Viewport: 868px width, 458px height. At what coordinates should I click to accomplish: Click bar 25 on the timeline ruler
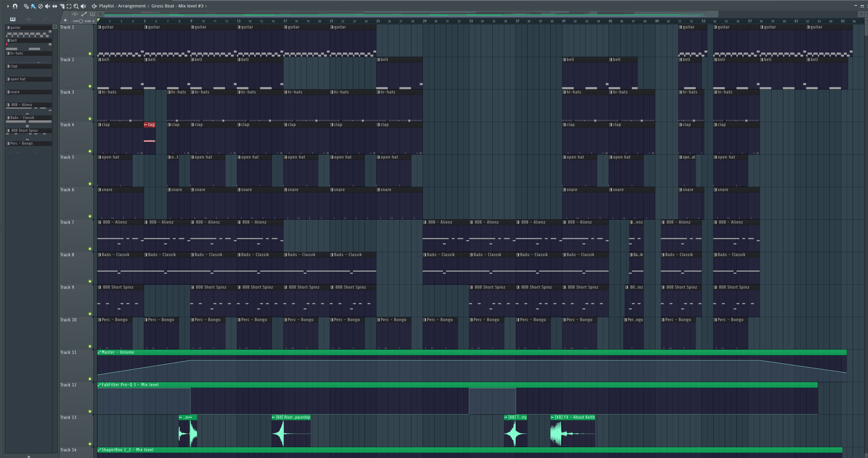tap(378, 21)
